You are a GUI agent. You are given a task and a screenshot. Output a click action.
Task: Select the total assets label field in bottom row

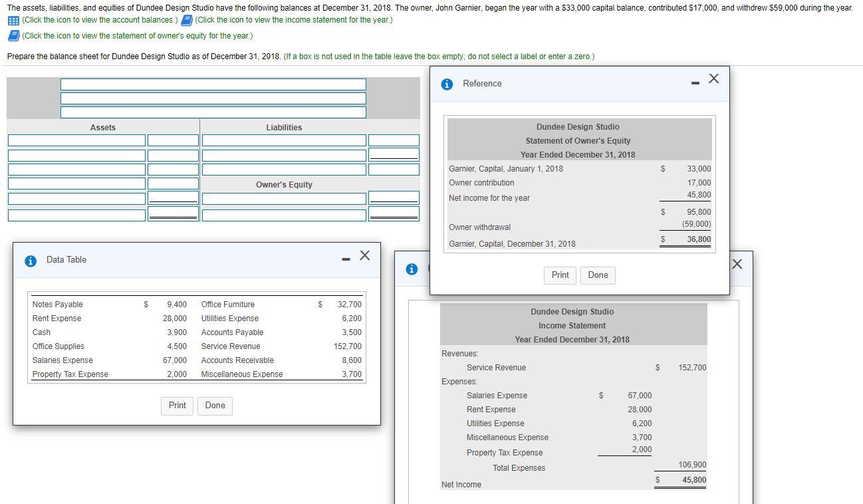pos(76,215)
